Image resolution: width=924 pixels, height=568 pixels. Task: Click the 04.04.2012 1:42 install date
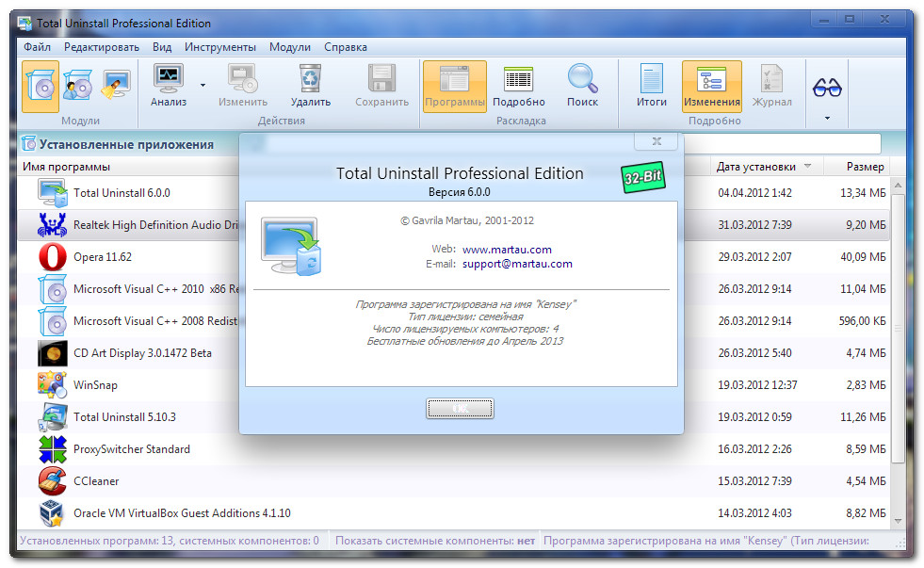point(754,193)
